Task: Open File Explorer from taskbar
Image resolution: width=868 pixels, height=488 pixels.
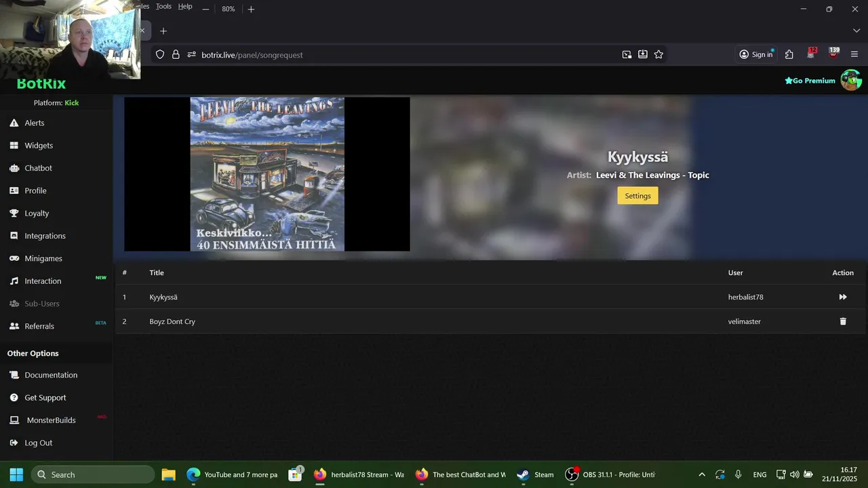Action: [x=168, y=474]
